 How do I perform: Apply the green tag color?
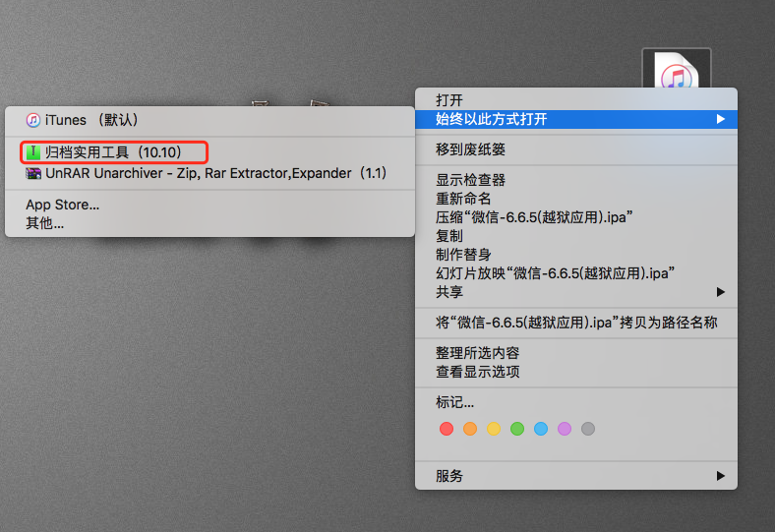point(517,429)
